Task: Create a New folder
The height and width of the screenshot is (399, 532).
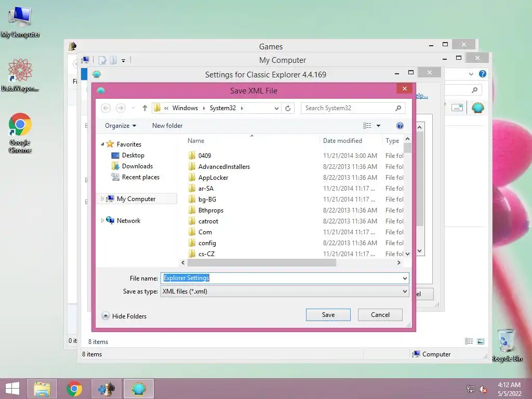Action: (x=167, y=126)
